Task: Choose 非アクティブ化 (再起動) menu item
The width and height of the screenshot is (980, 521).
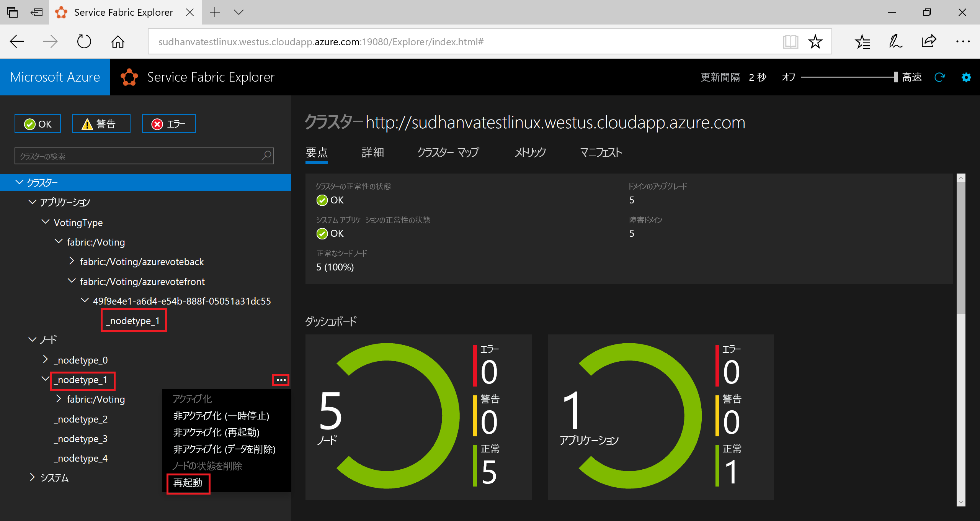Action: click(216, 433)
